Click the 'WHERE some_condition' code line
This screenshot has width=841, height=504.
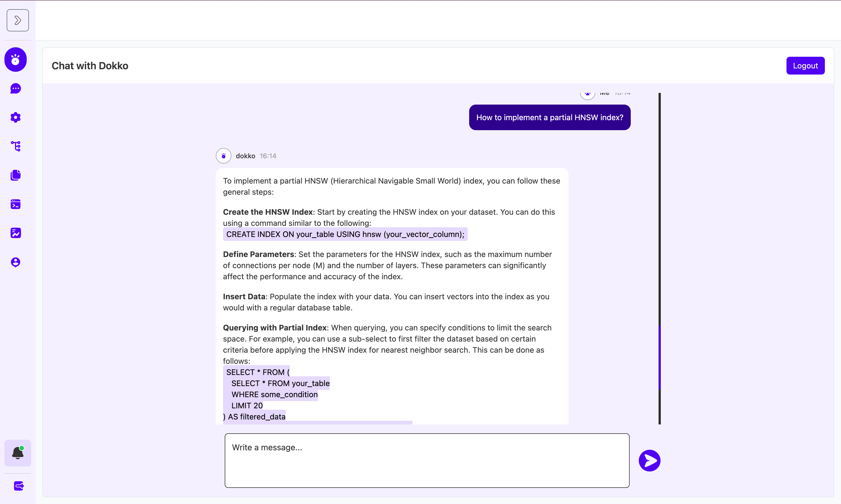(x=274, y=394)
